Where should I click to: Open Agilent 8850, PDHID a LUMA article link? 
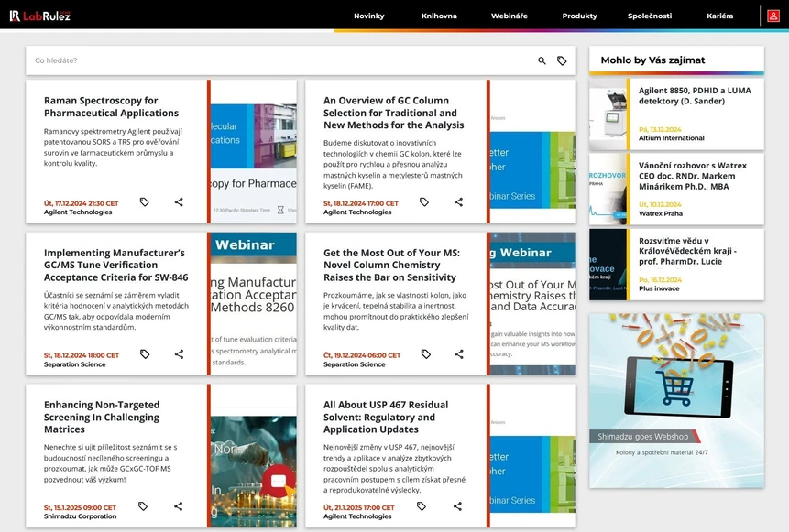(x=695, y=96)
